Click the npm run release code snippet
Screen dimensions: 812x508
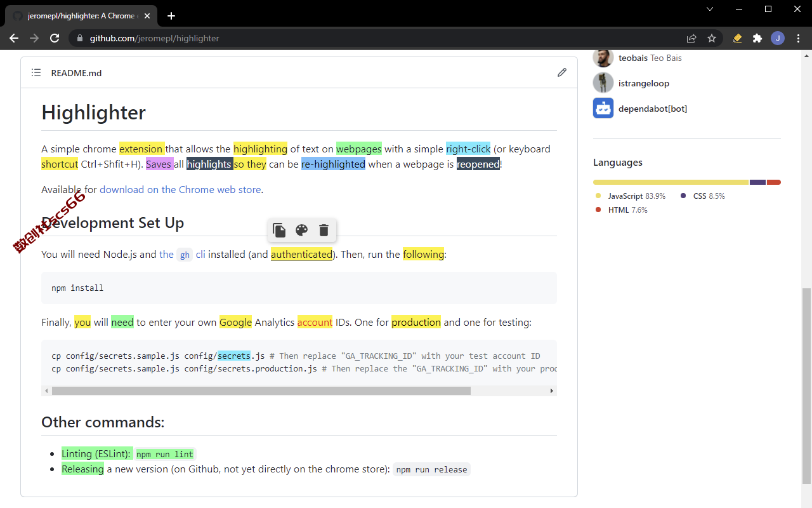[x=432, y=470]
